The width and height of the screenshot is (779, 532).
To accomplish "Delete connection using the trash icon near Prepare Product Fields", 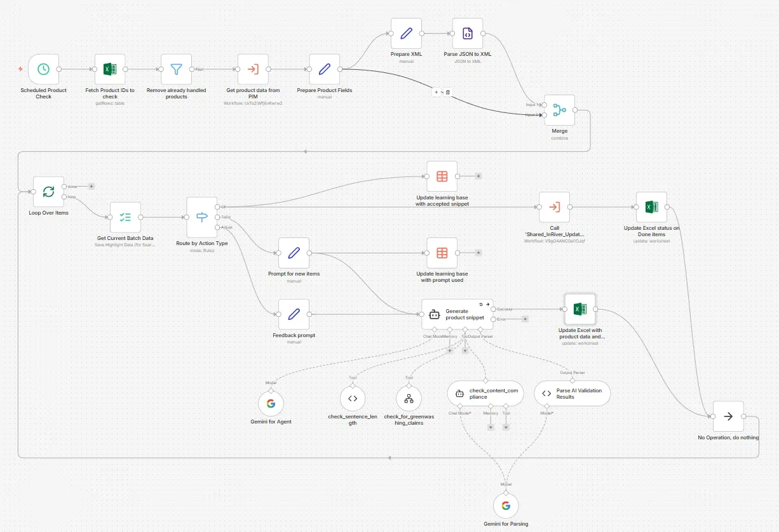I will (448, 92).
